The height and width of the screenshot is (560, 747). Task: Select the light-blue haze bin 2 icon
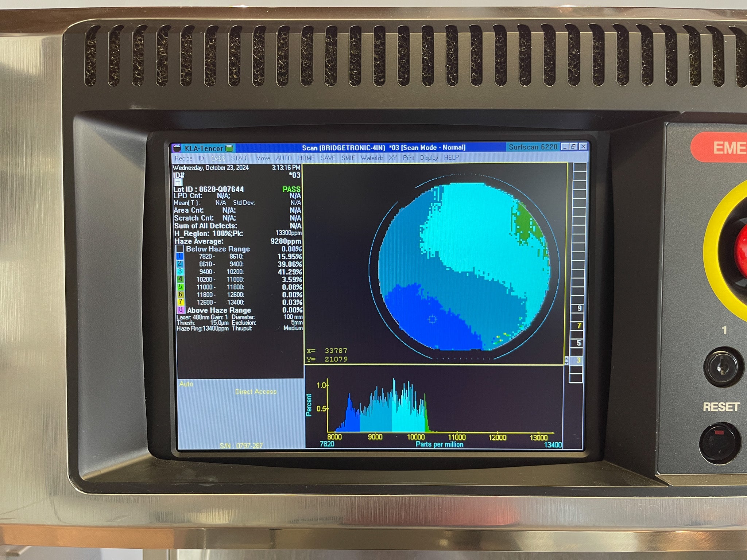point(180,264)
